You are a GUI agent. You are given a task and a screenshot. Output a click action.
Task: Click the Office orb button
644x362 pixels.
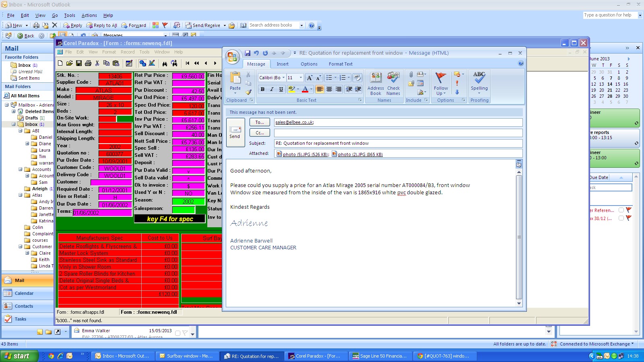click(233, 57)
